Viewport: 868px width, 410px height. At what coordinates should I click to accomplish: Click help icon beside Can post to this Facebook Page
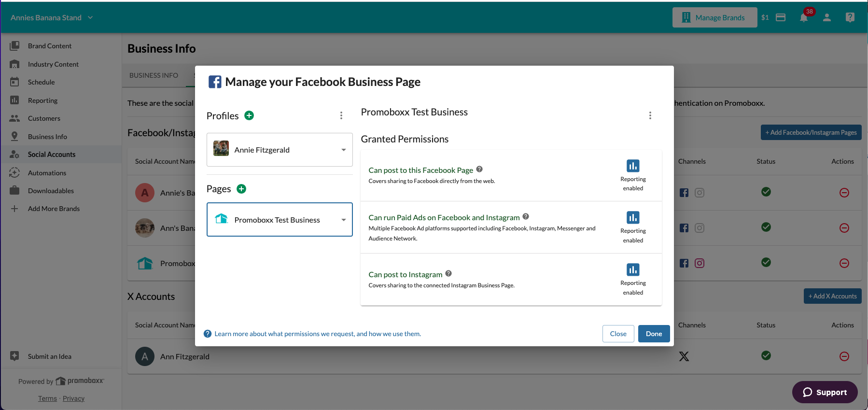pyautogui.click(x=479, y=169)
